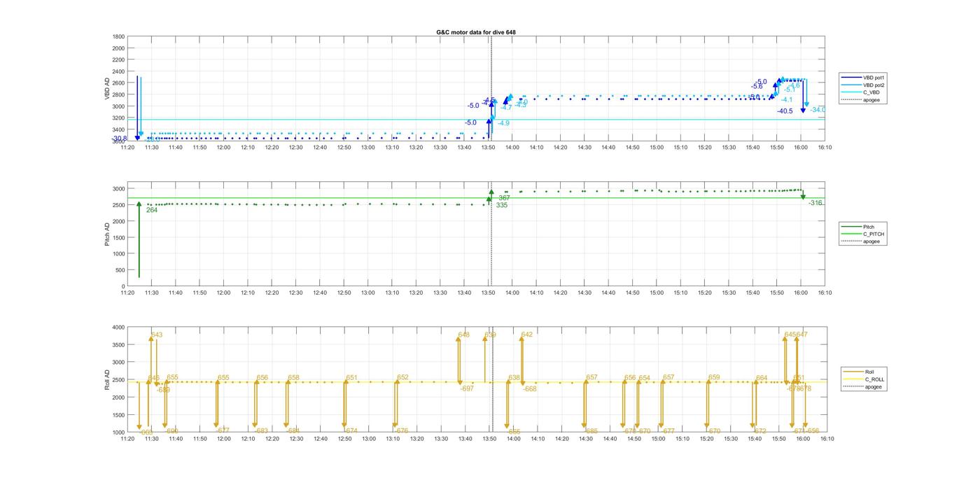Click the "-676" roll data label
980x485 pixels.
401,431
